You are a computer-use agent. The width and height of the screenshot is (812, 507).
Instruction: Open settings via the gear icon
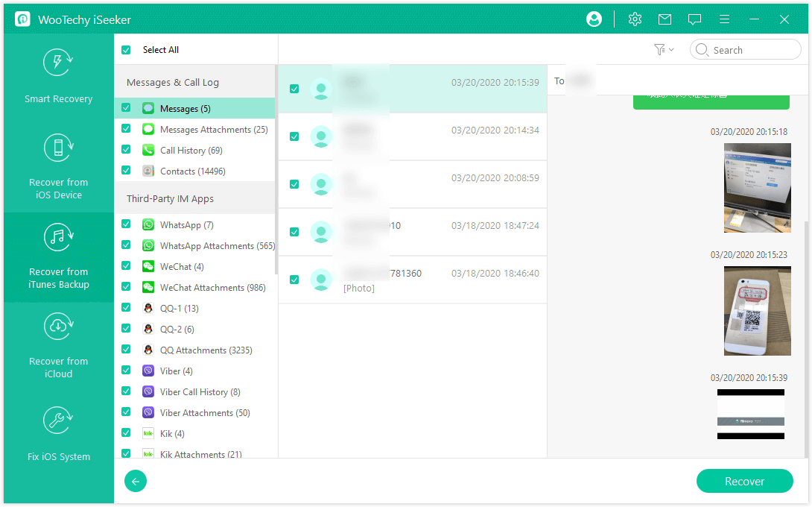click(x=635, y=19)
